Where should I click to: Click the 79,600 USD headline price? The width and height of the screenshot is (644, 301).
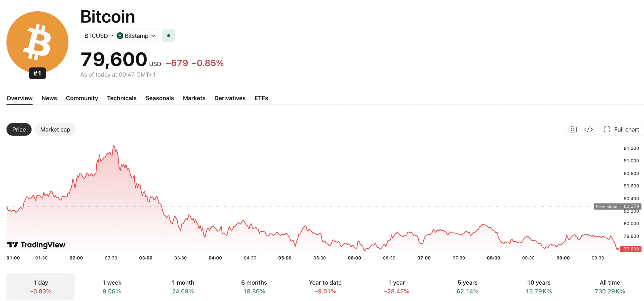(x=121, y=60)
